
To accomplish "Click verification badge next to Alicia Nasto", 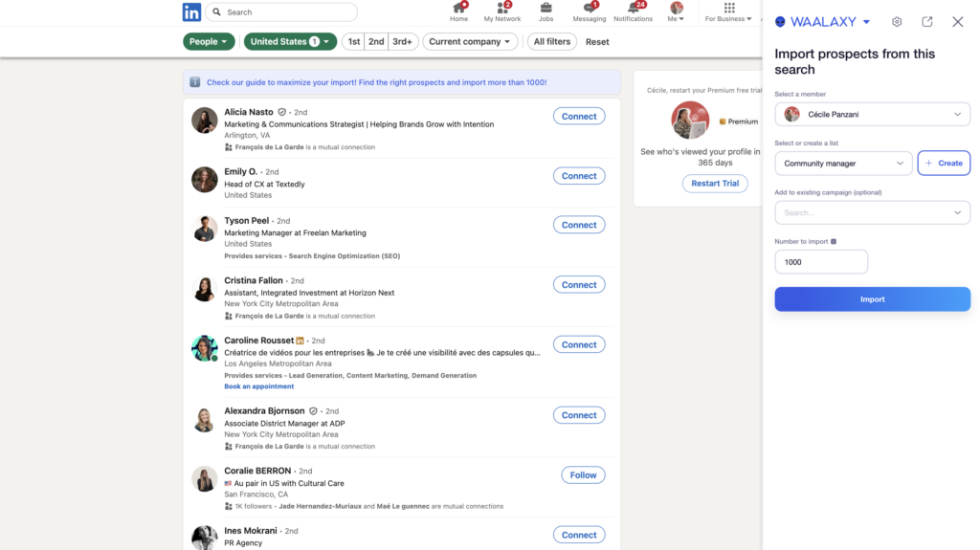I will coord(282,112).
